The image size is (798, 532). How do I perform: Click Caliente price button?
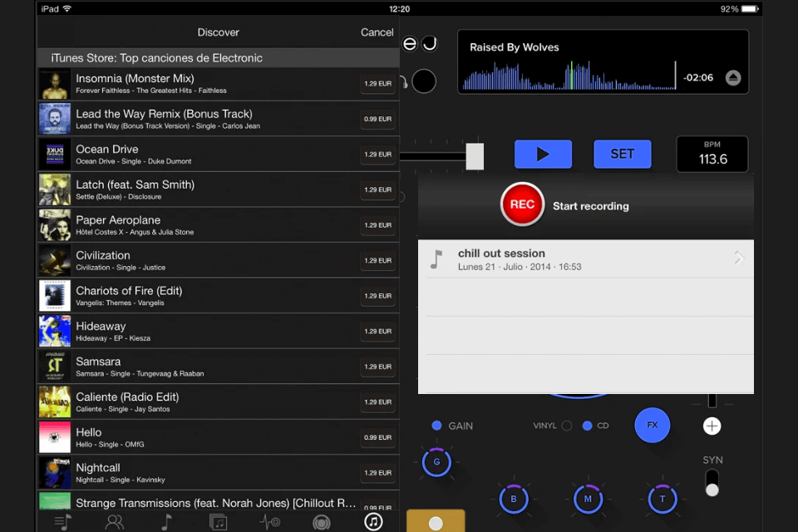[377, 401]
